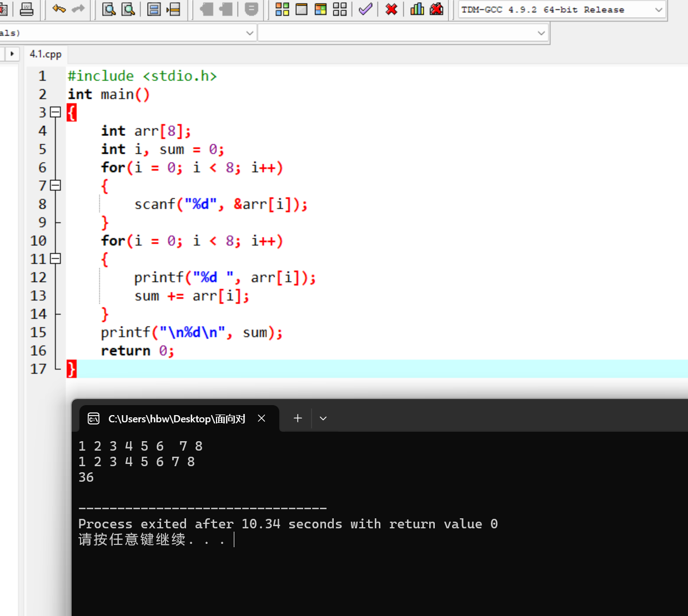The height and width of the screenshot is (616, 688).
Task: Click the '#include <stdio.h>' line
Action: point(142,76)
